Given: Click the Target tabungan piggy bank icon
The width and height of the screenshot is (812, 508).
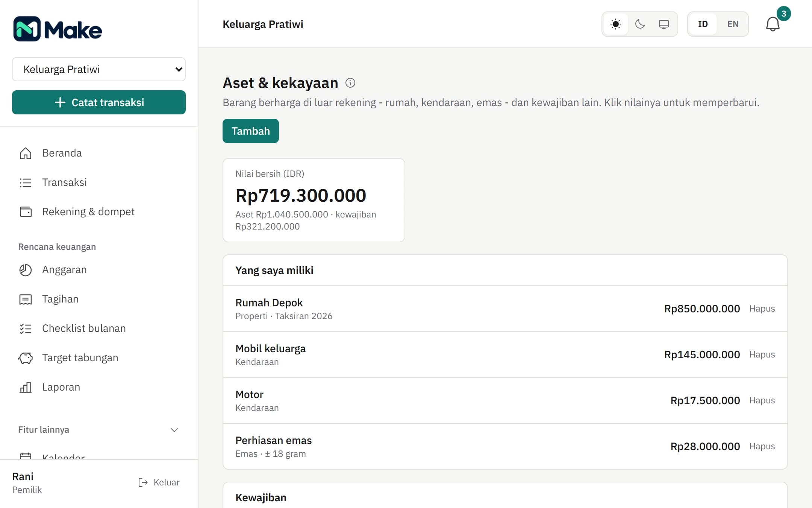Looking at the screenshot, I should pyautogui.click(x=26, y=358).
